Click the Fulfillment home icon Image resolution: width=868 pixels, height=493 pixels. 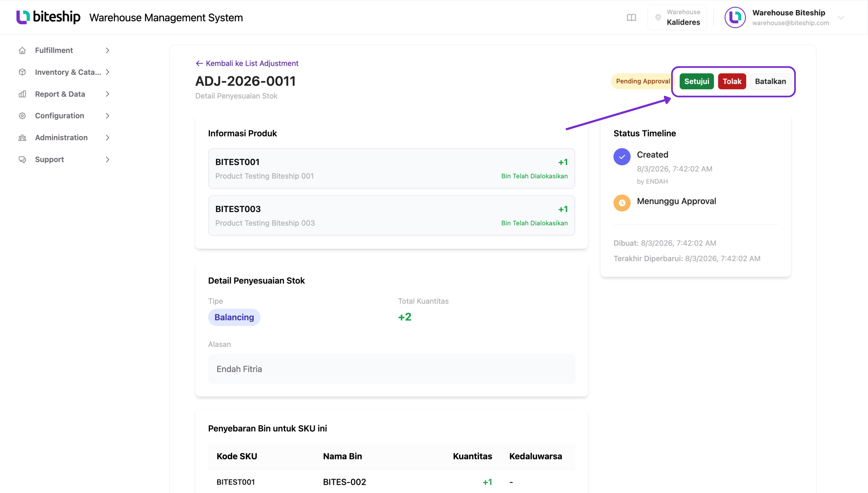point(22,50)
